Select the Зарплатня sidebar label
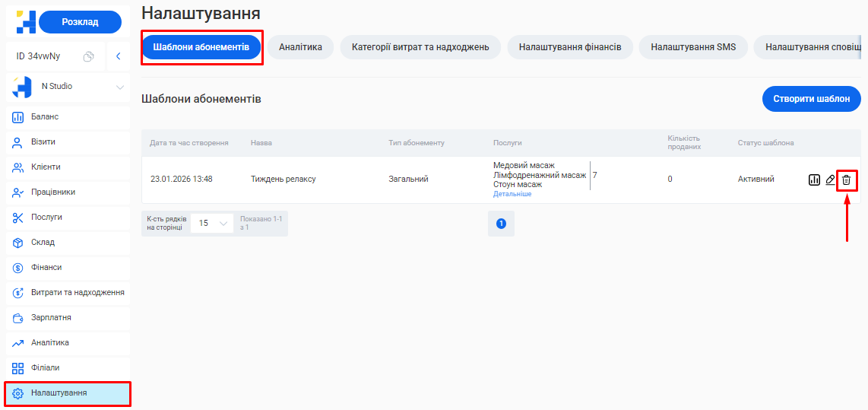Viewport: 868px width, 410px height. coord(51,317)
